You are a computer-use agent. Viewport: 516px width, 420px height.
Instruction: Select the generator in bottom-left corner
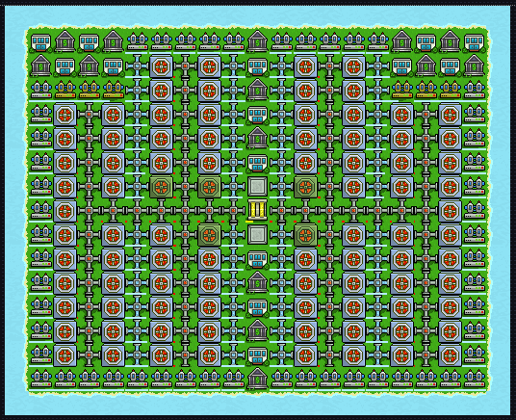coord(40,379)
